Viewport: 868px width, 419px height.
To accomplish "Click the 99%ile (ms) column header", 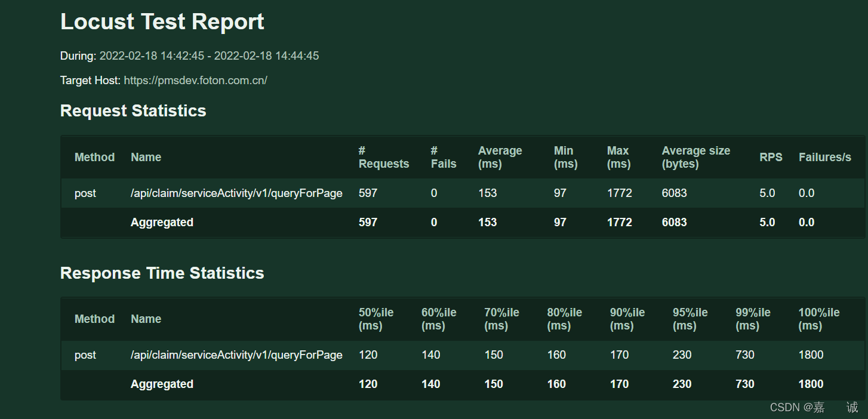I will point(753,319).
